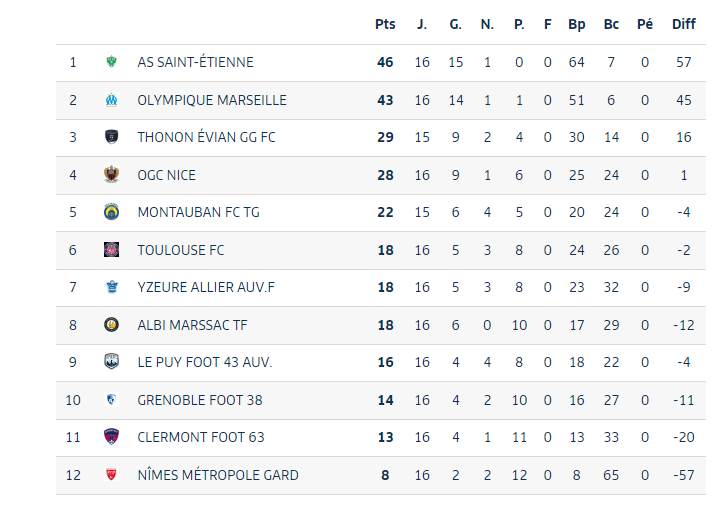This screenshot has width=717, height=507.
Task: Click the Clermont Foot 63 logo
Action: click(111, 437)
